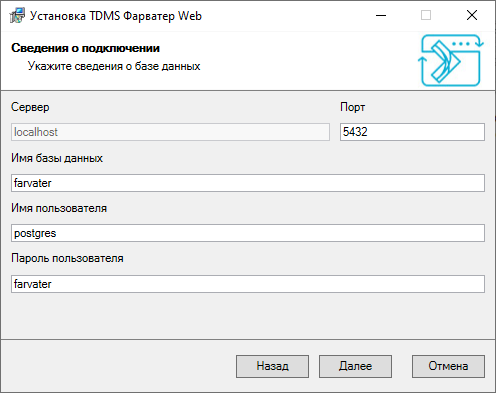
Task: Minimize the installer window
Action: coord(381,15)
